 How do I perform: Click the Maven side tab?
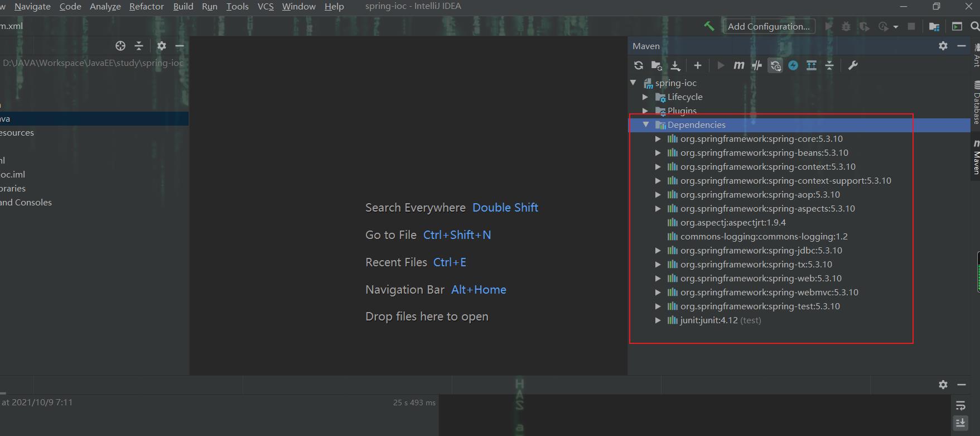coord(976,157)
